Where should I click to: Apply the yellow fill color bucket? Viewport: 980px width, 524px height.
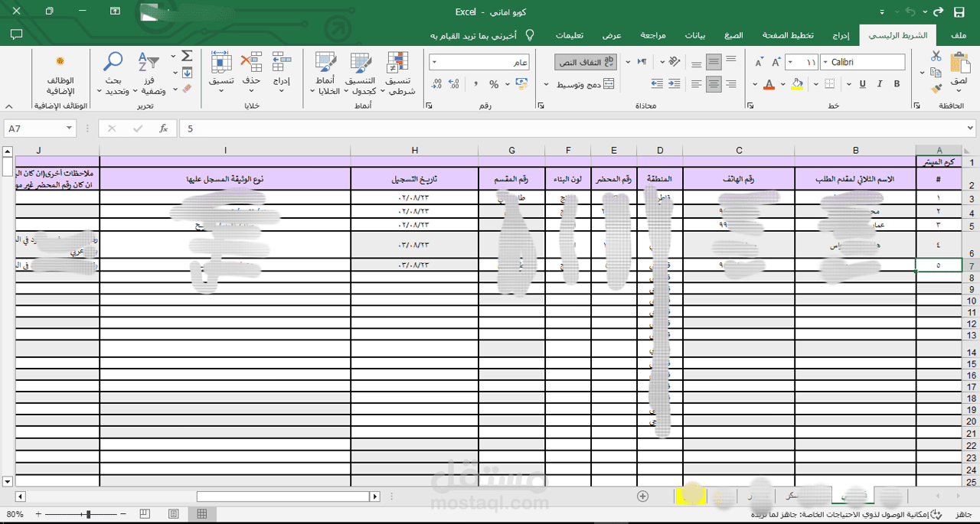797,84
